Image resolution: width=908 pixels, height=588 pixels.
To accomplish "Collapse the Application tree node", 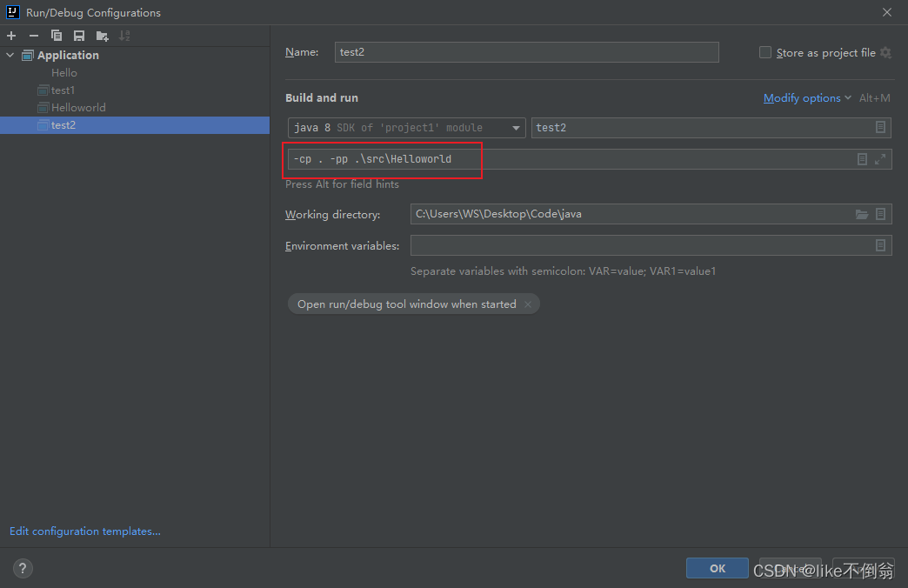I will [x=10, y=55].
